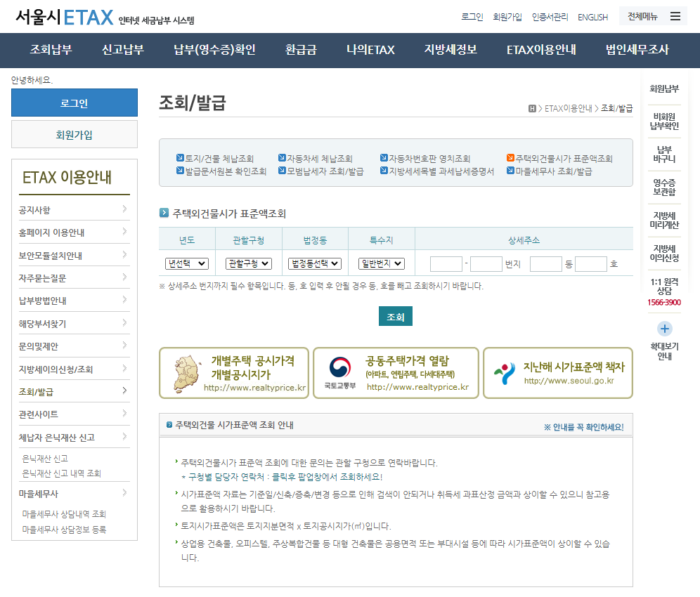The image size is (700, 597).
Task: Open 신고납부 main menu
Action: (x=123, y=50)
